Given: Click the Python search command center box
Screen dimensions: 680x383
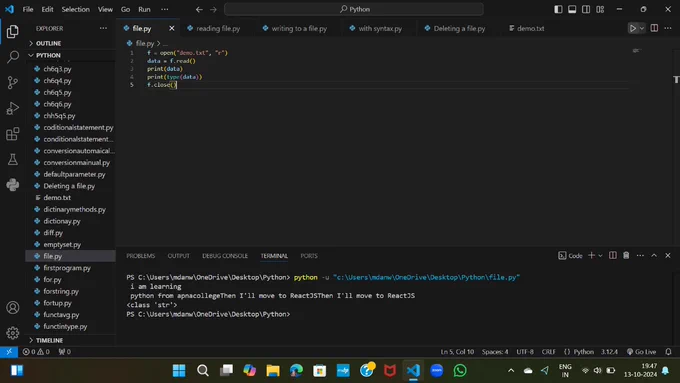Looking at the screenshot, I should click(354, 9).
